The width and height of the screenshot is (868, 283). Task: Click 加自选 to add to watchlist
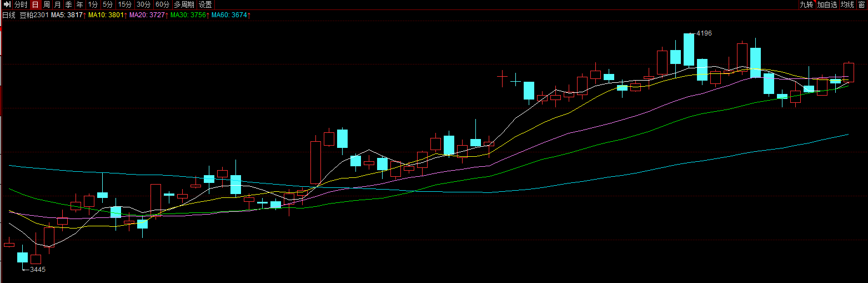[827, 4]
